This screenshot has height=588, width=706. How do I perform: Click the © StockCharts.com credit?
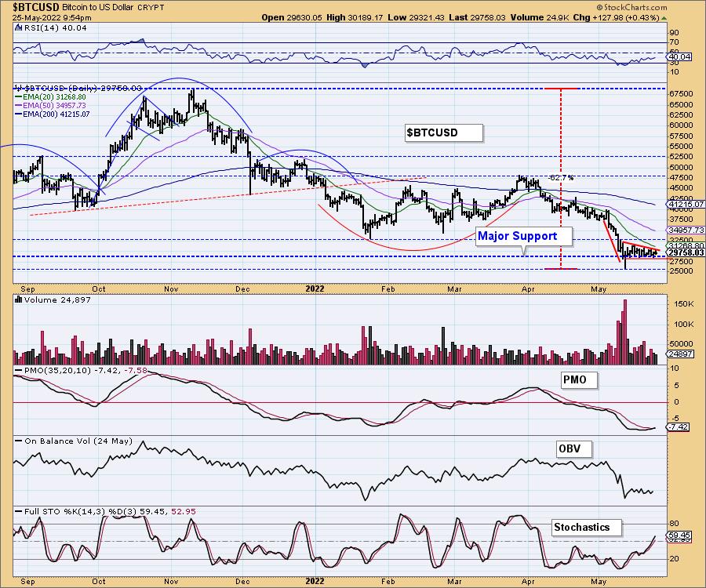(631, 8)
